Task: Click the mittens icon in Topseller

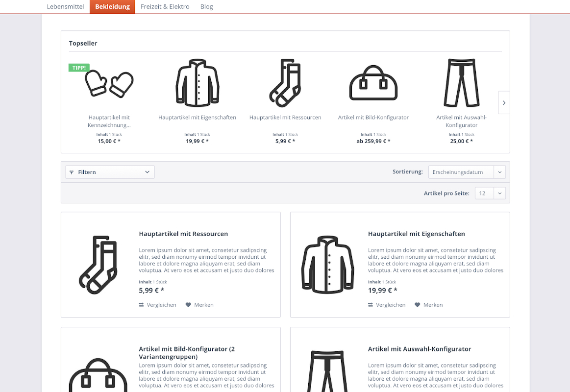Action: click(x=109, y=84)
